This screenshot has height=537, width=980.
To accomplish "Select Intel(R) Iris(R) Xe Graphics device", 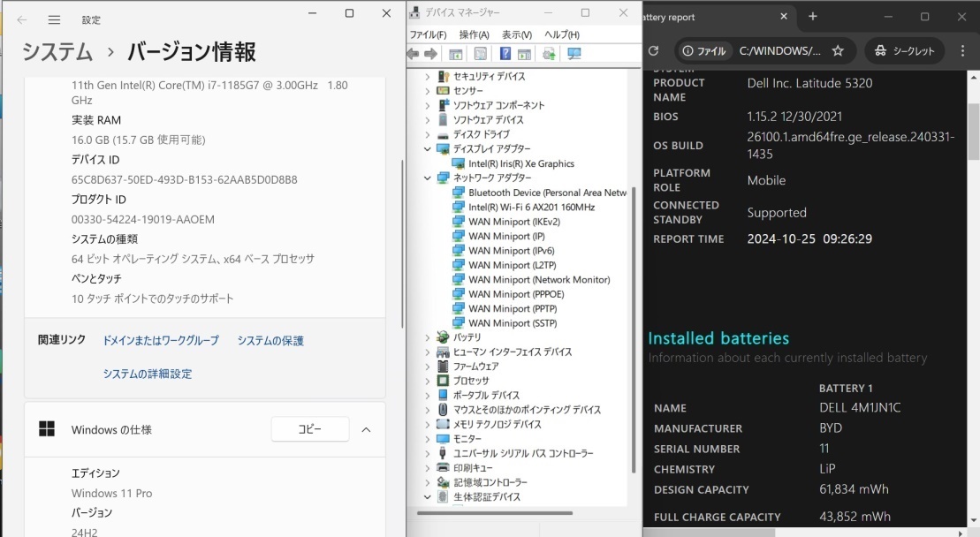I will 521,163.
